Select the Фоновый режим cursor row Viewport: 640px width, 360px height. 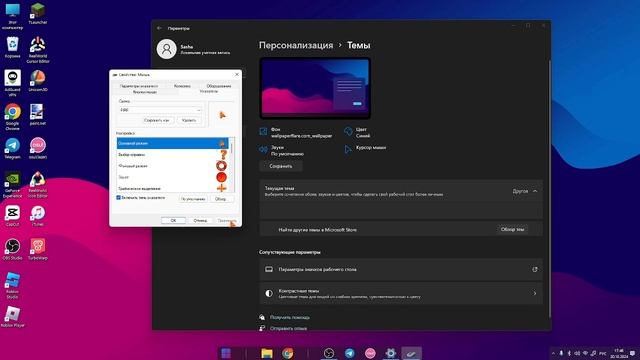172,166
